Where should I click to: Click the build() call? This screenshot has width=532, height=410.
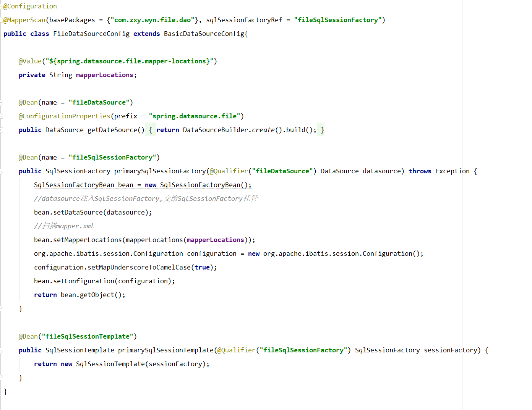(300, 130)
